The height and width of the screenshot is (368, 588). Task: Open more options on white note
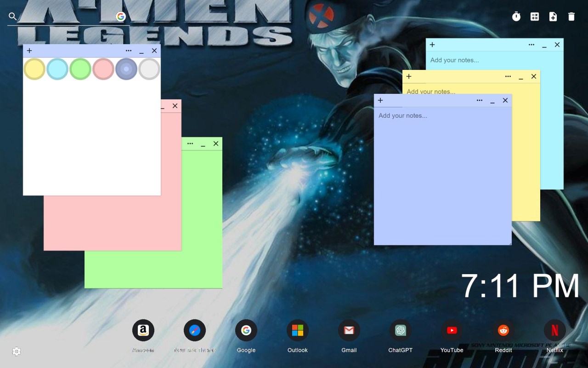tap(129, 51)
